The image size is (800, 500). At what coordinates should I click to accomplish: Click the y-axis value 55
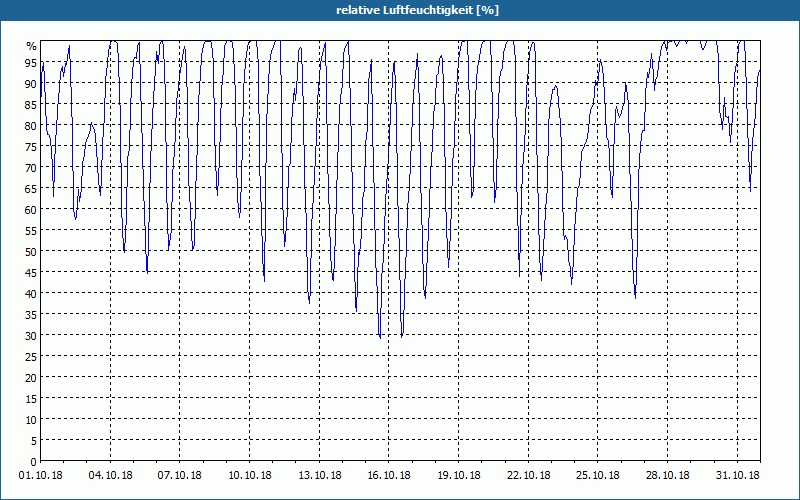(31, 231)
